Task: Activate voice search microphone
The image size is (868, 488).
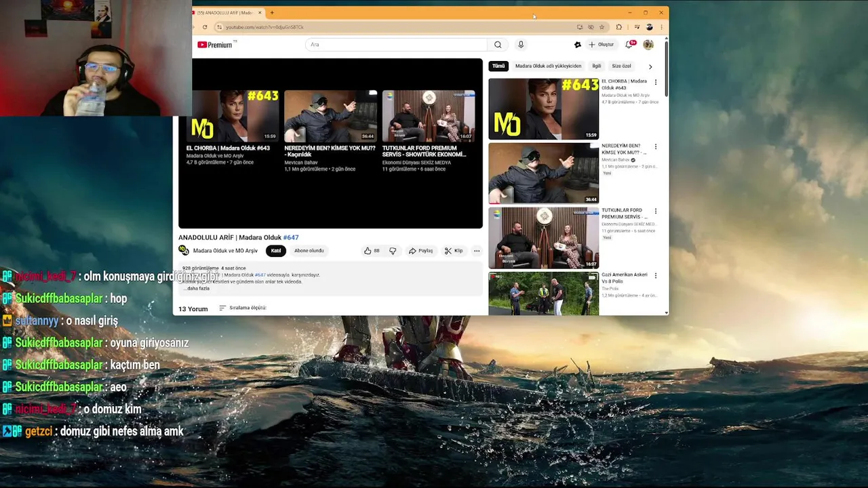Action: [521, 45]
